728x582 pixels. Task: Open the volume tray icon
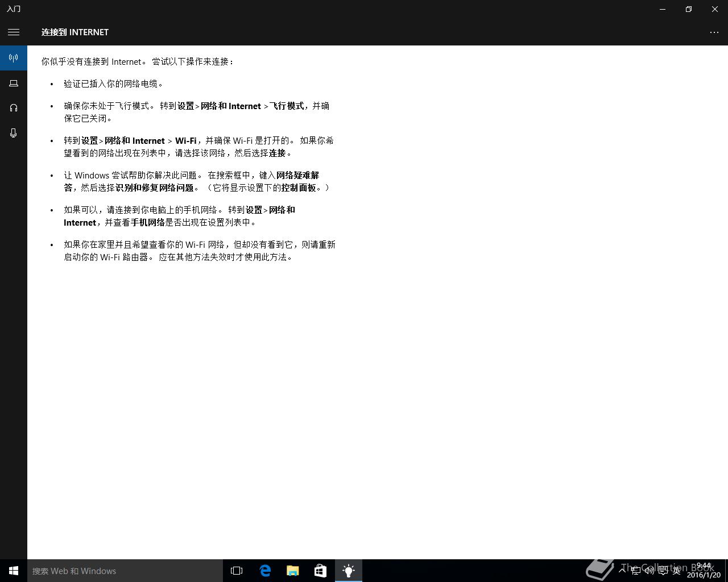[x=649, y=571]
